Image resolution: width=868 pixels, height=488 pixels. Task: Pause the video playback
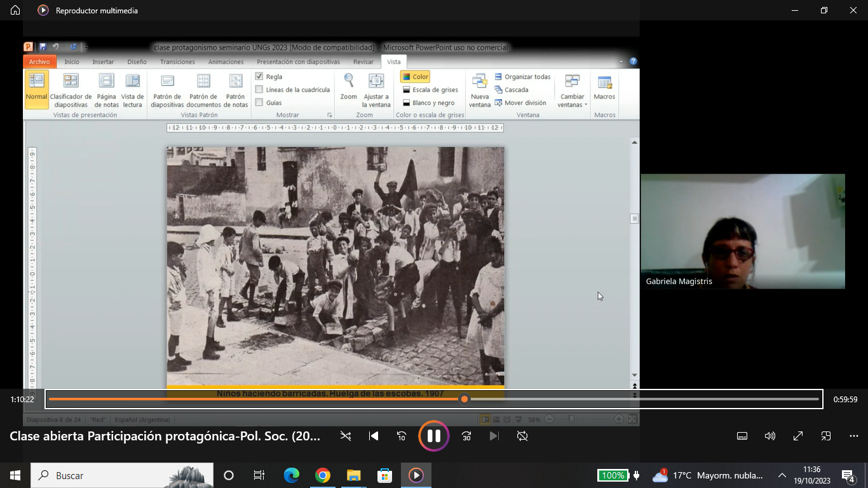pos(434,436)
